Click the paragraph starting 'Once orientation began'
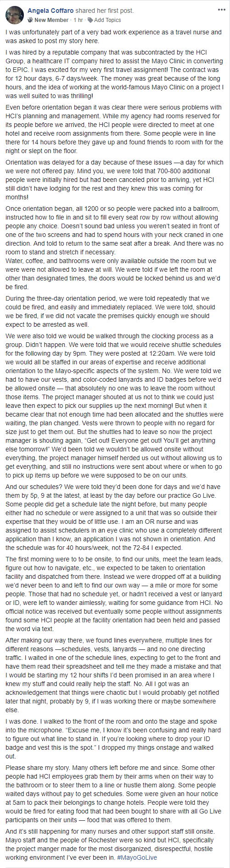This screenshot has height=868, width=230. point(114,248)
